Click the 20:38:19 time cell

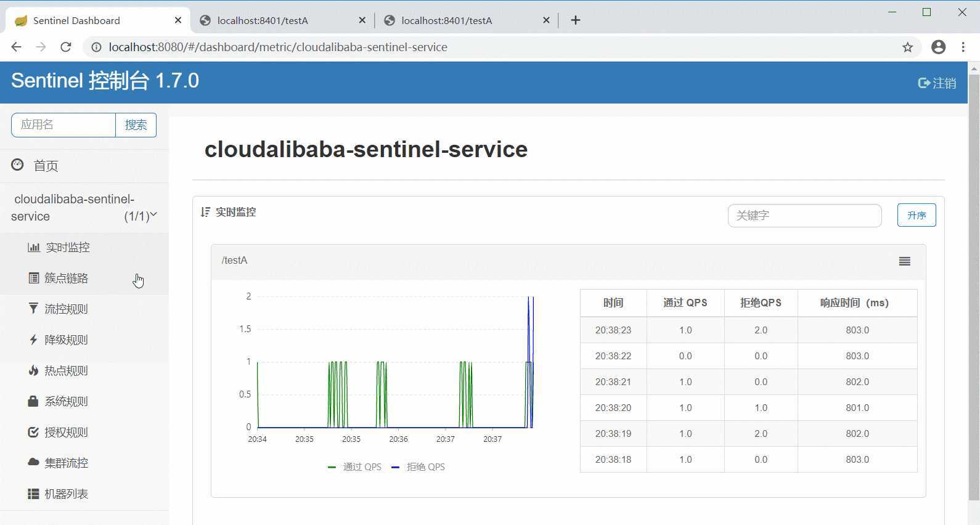(613, 433)
